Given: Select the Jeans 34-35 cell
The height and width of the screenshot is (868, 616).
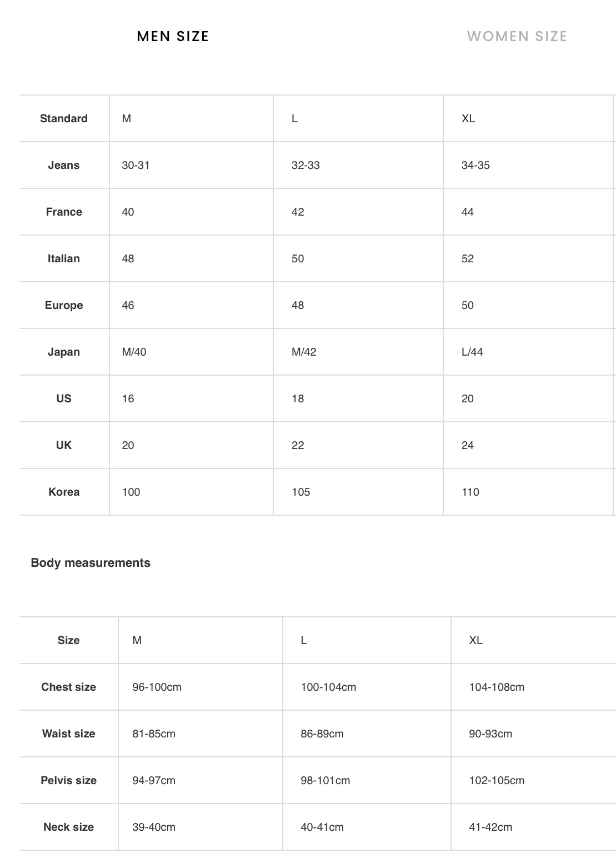Looking at the screenshot, I should click(x=475, y=165).
